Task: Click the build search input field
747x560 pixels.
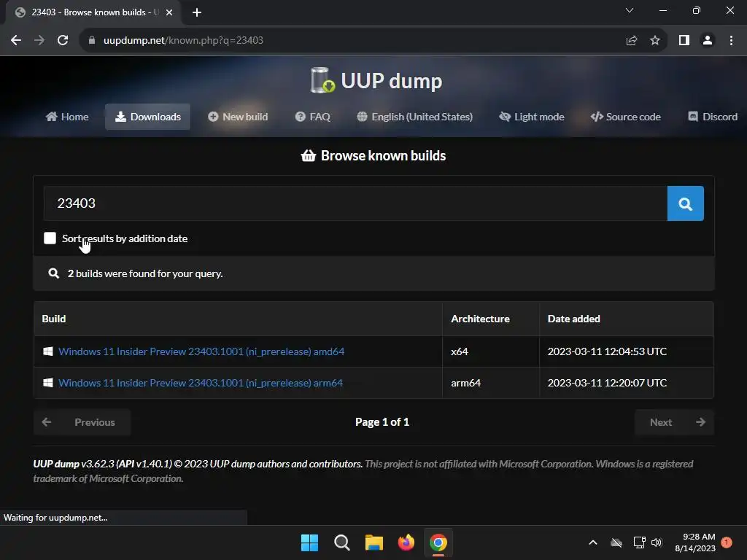Action: coord(355,203)
